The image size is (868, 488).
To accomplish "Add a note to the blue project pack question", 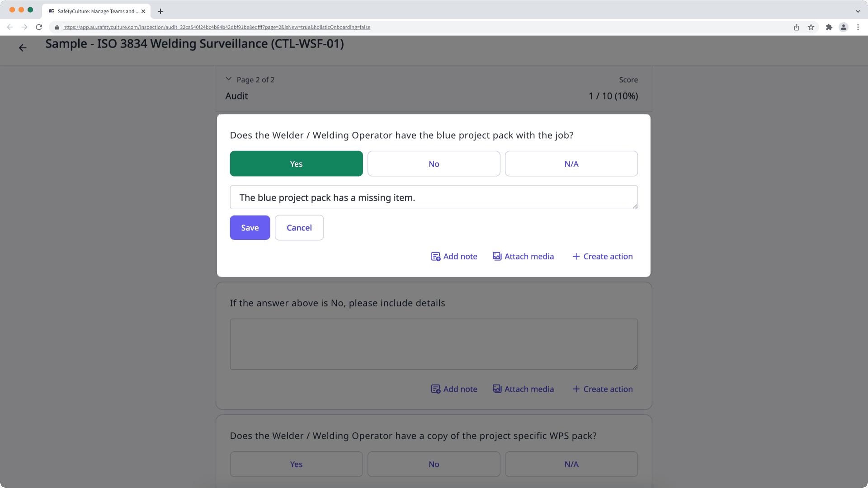I will point(454,256).
